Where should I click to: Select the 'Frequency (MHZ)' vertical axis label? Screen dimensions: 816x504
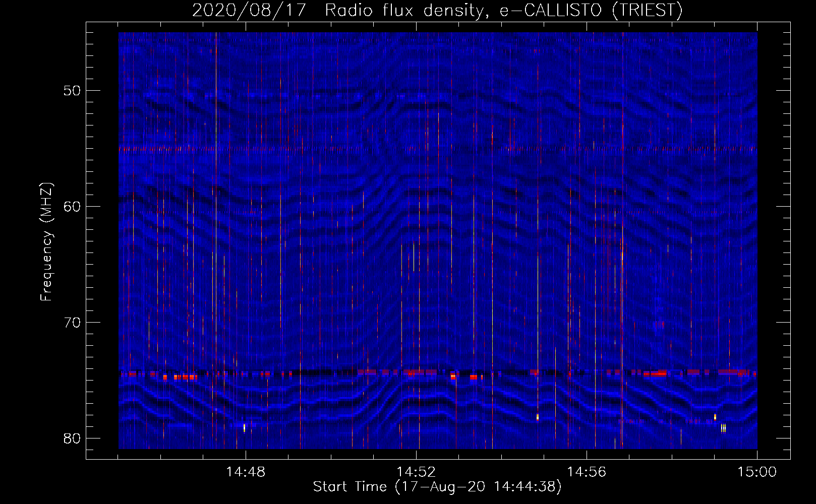click(46, 242)
